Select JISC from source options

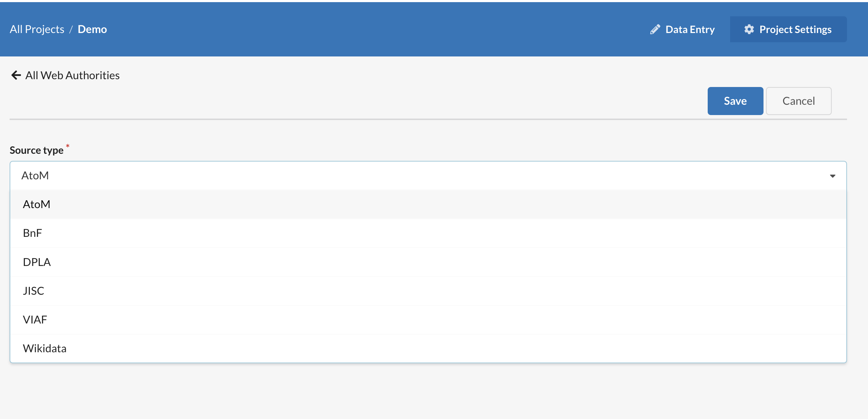[428, 291]
